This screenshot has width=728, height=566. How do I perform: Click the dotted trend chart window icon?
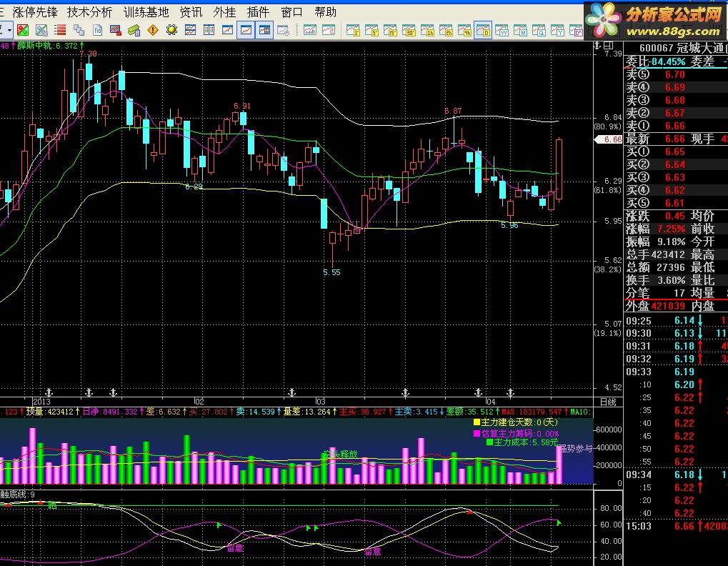227,31
